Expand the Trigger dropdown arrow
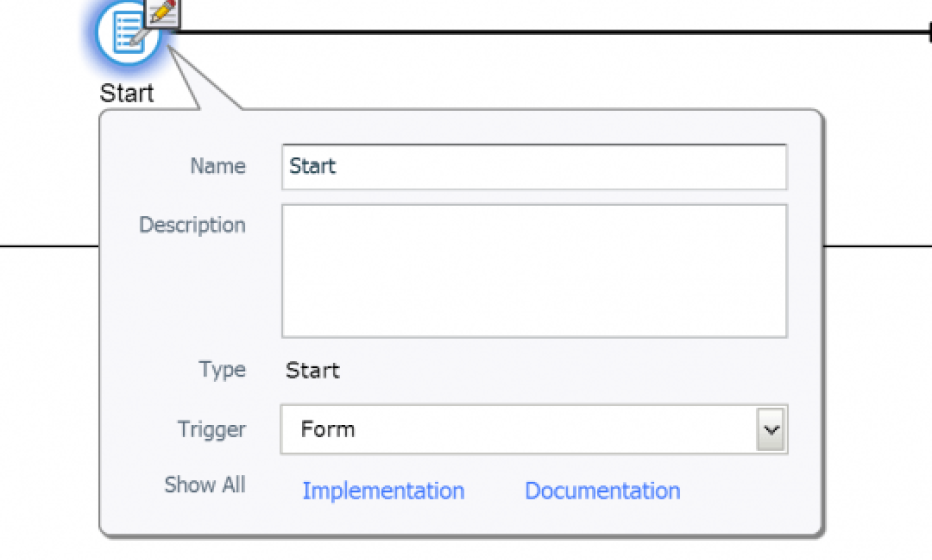The height and width of the screenshot is (560, 932). [771, 429]
